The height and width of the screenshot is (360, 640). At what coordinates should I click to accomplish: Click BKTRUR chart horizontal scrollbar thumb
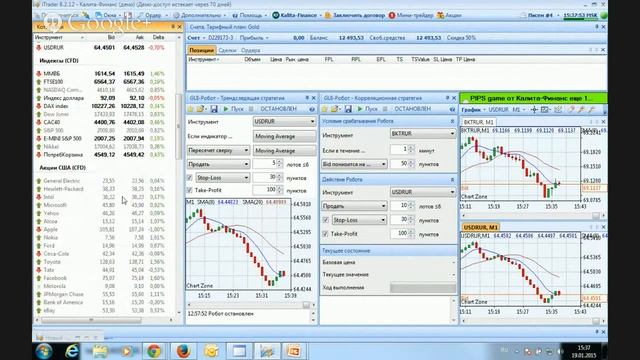(596, 216)
